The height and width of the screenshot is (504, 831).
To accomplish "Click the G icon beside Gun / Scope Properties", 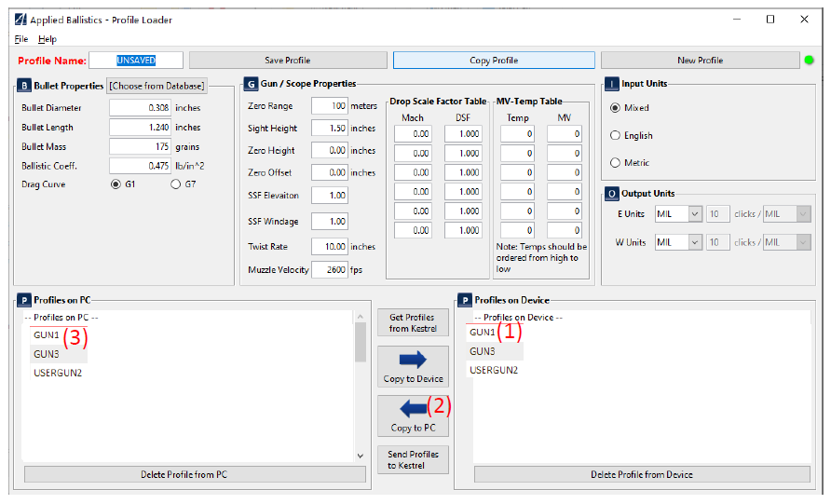I will 251,84.
